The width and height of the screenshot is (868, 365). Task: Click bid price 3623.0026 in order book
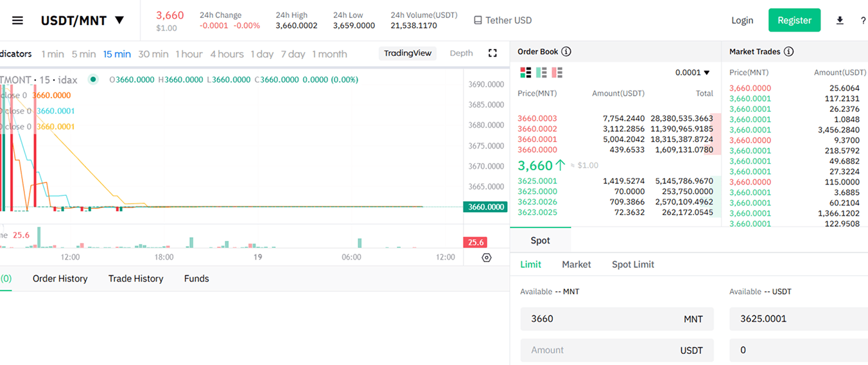[537, 202]
